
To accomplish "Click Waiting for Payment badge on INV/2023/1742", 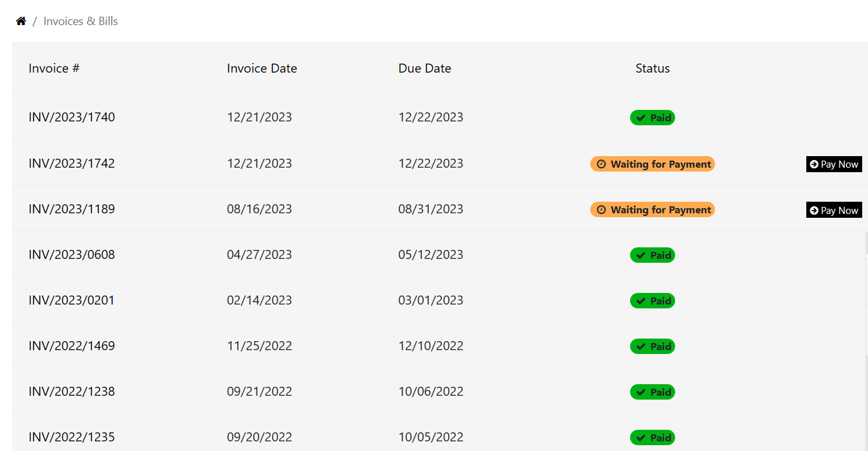I will (x=652, y=164).
